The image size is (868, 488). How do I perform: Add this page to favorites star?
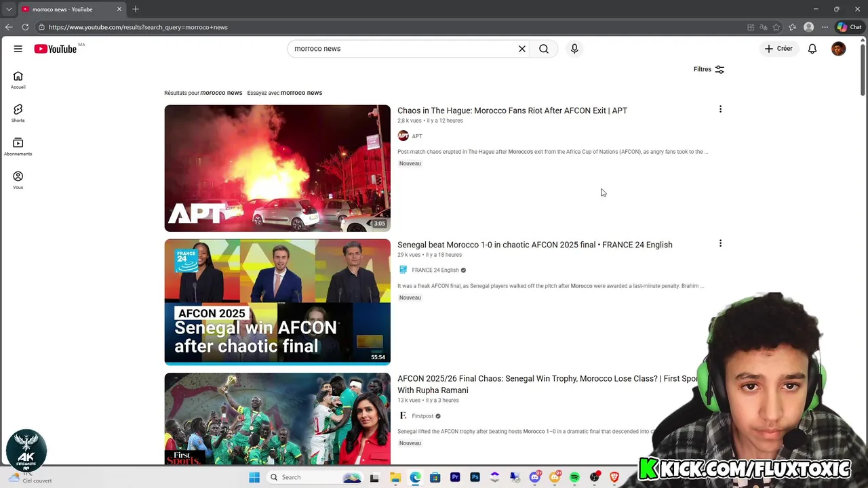(x=776, y=27)
